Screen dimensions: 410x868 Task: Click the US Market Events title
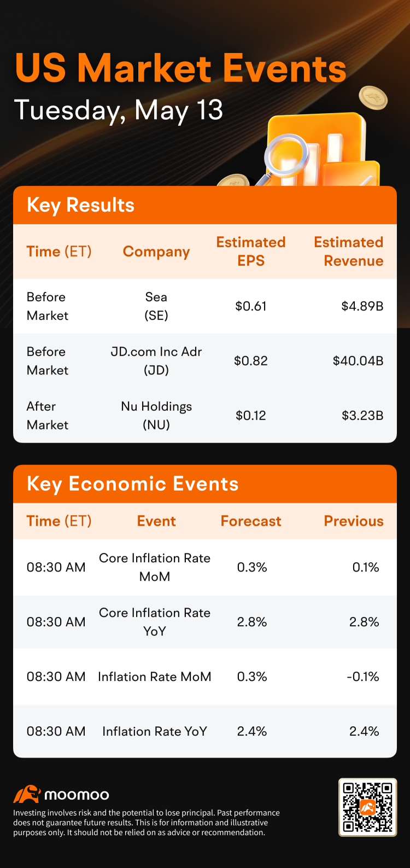pyautogui.click(x=181, y=69)
